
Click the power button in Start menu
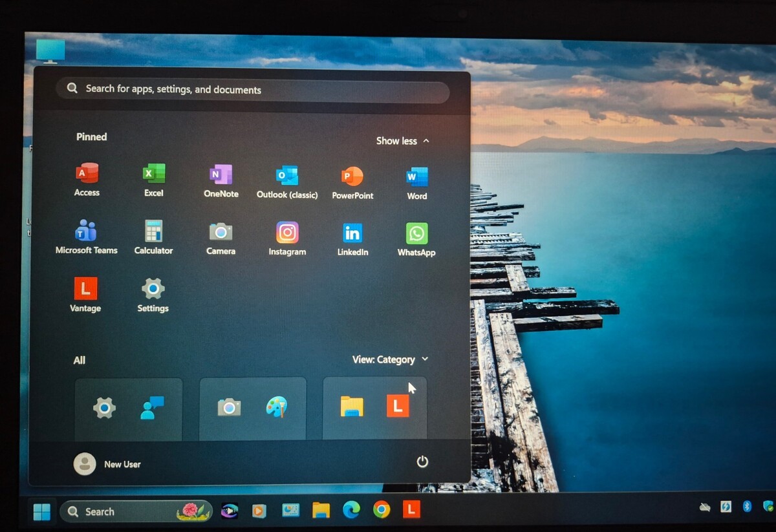point(422,462)
